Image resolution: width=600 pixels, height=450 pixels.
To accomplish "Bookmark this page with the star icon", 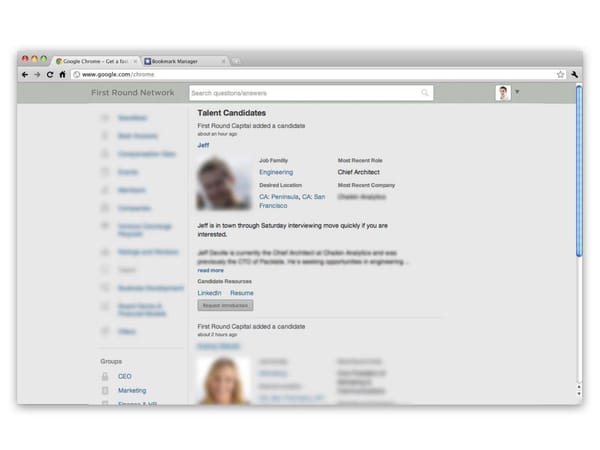I will pos(561,75).
